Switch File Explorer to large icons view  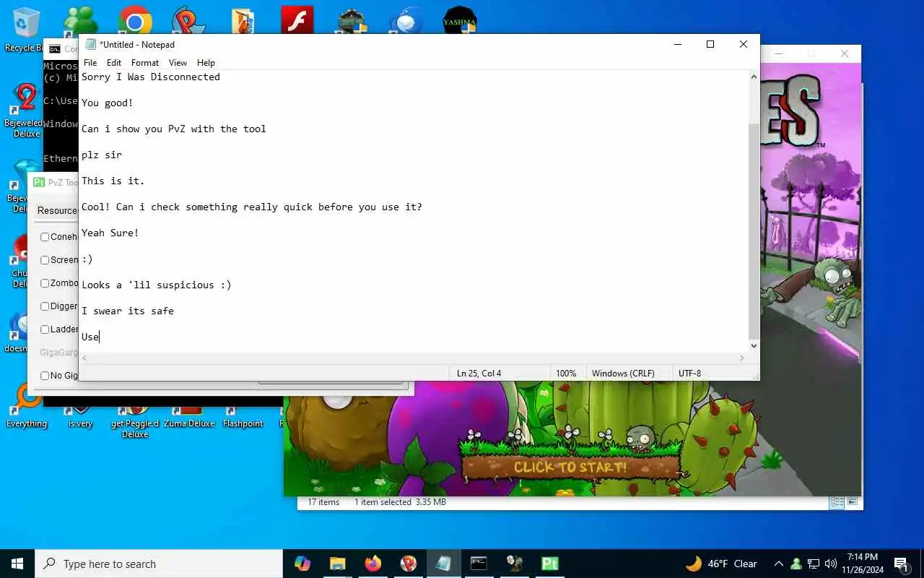click(853, 502)
